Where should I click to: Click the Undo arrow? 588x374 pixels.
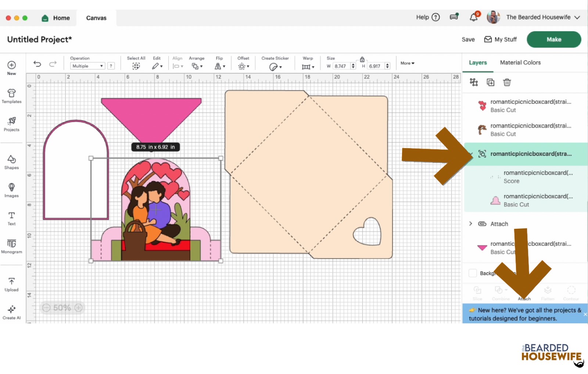click(37, 64)
